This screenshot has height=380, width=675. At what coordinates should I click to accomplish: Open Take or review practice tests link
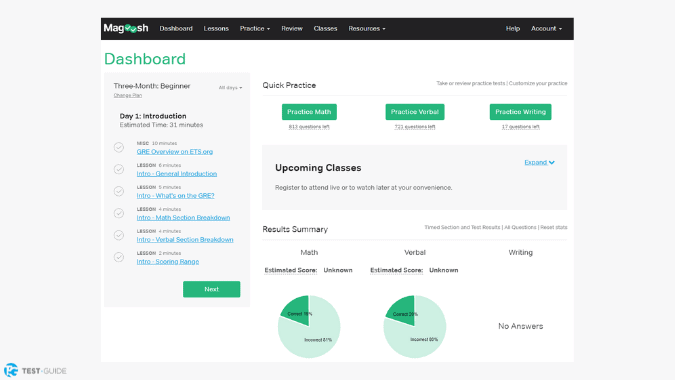[x=471, y=83]
